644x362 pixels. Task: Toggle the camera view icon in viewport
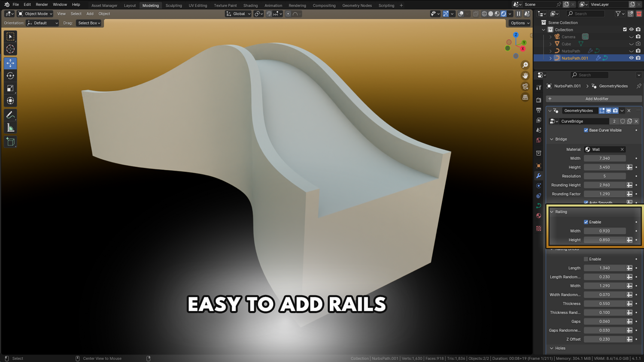(x=525, y=86)
